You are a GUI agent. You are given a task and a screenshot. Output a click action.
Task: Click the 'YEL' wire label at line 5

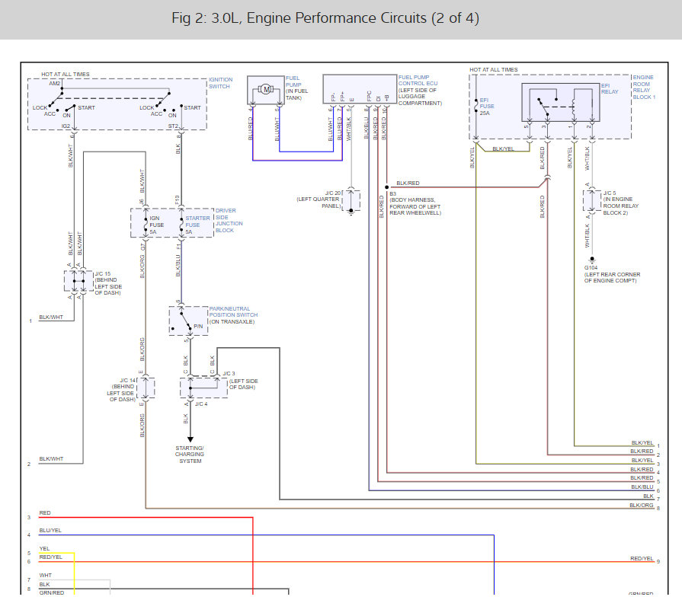44,549
